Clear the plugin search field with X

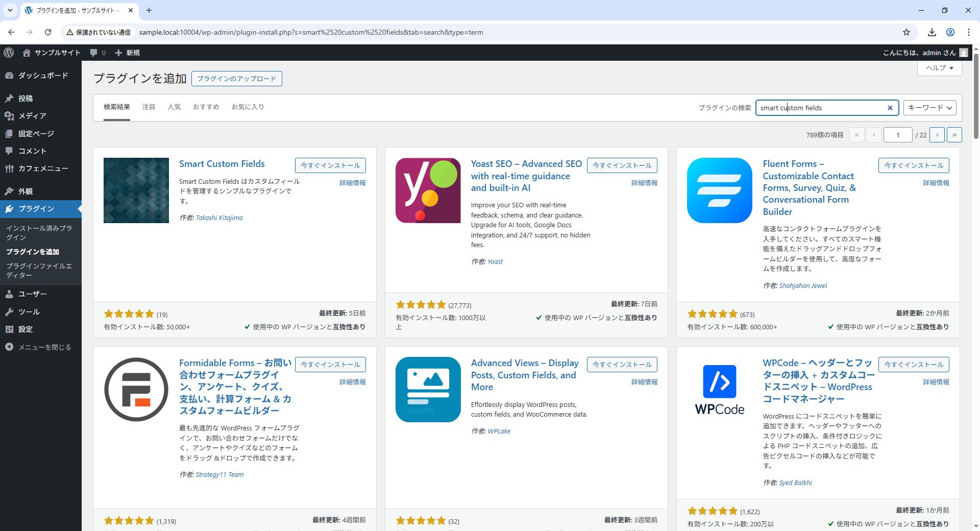(890, 108)
